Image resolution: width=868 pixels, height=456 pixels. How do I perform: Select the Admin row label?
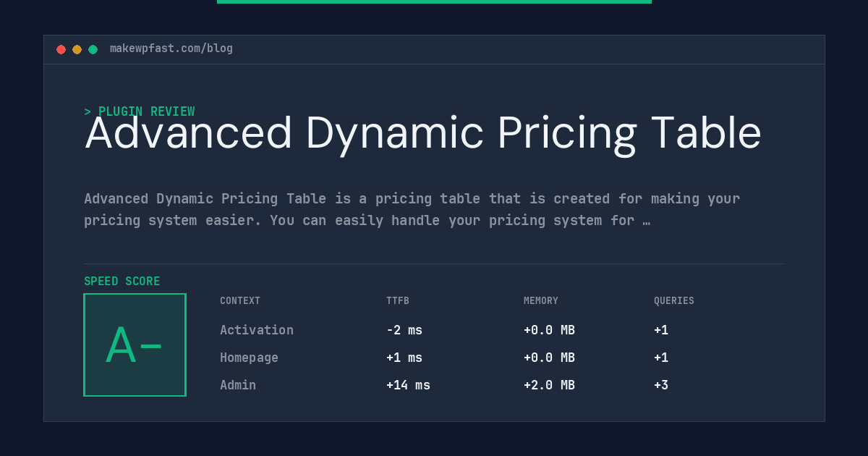[238, 385]
